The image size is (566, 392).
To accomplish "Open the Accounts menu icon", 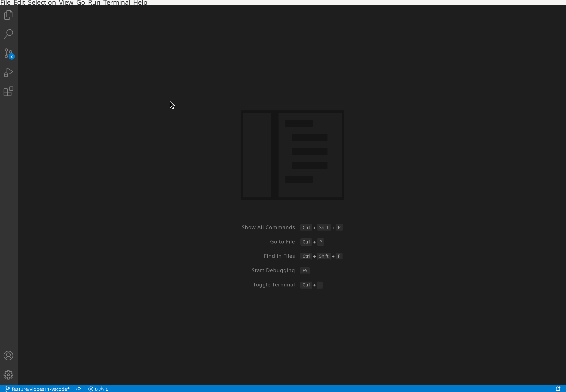I will click(8, 356).
